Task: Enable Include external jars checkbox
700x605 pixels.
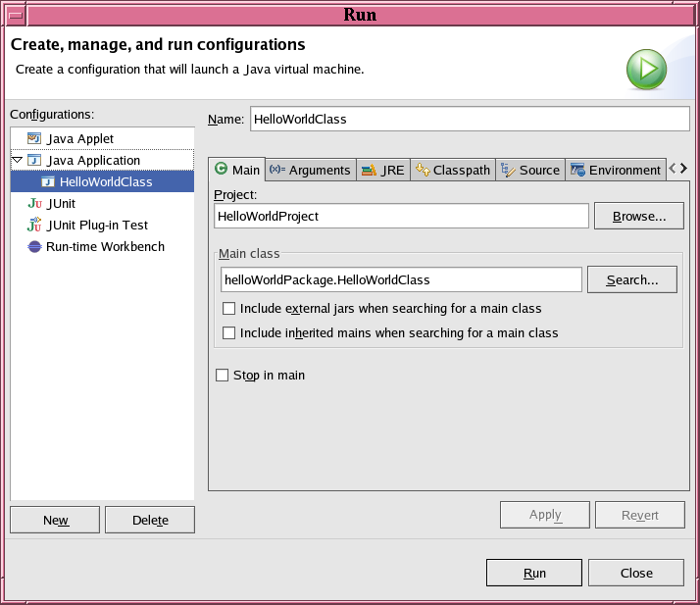Action: (x=228, y=308)
